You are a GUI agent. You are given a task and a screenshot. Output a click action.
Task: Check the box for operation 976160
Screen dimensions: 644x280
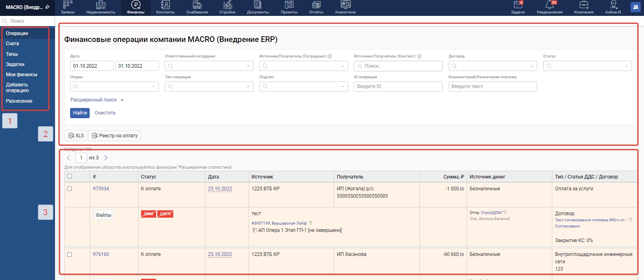(x=69, y=254)
